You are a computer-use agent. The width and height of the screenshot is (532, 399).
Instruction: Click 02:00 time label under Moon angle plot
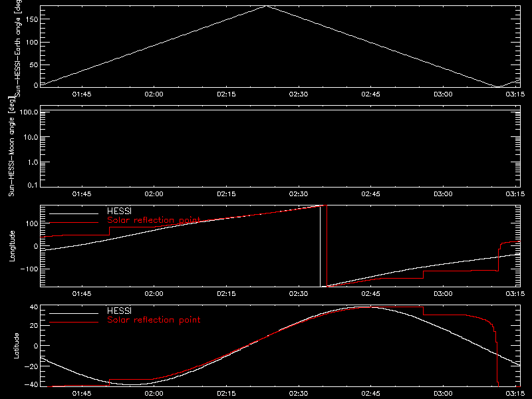point(154,194)
